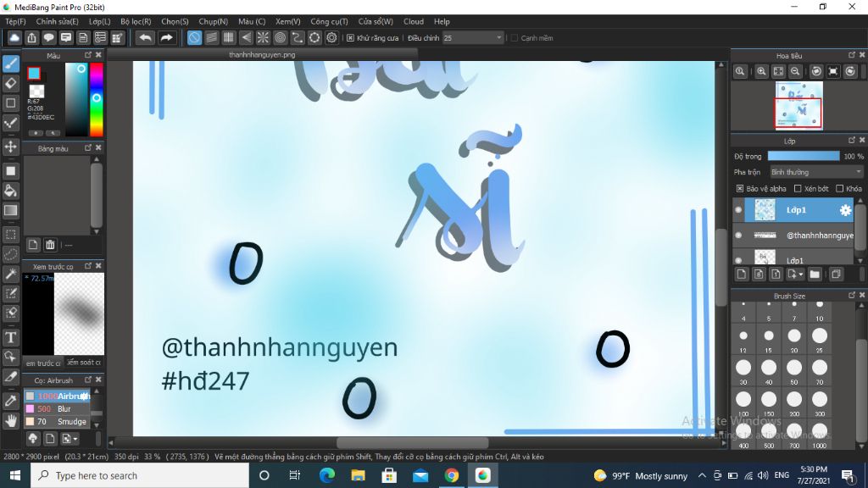Create a new layer folder
The width and height of the screenshot is (868, 488).
[x=815, y=274]
